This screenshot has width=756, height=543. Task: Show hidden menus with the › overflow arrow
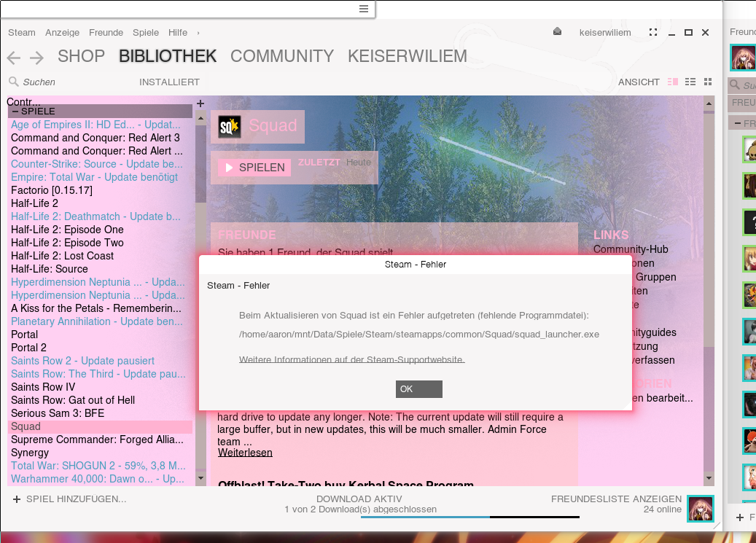[198, 33]
